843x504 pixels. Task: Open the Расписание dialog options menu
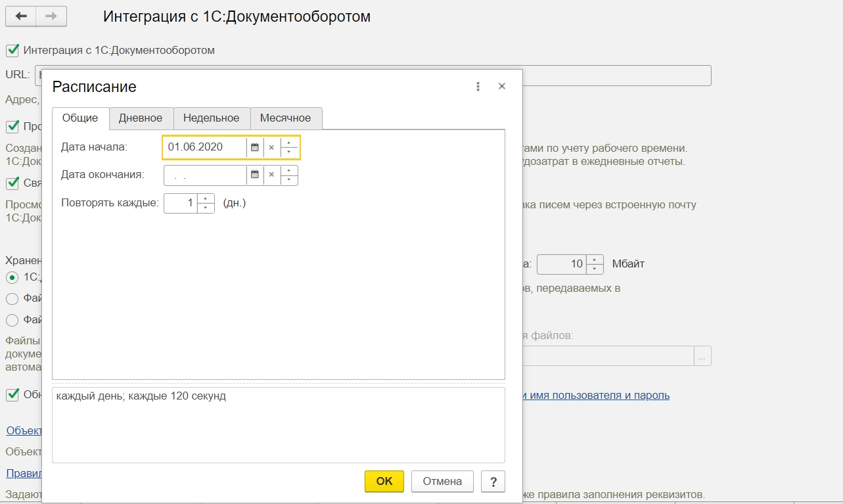(x=478, y=86)
